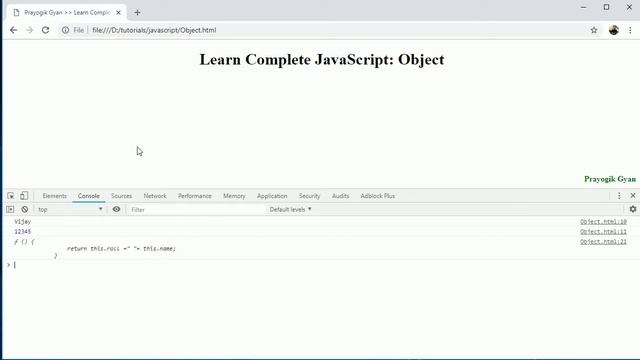Close the Chrome window

(629, 7)
